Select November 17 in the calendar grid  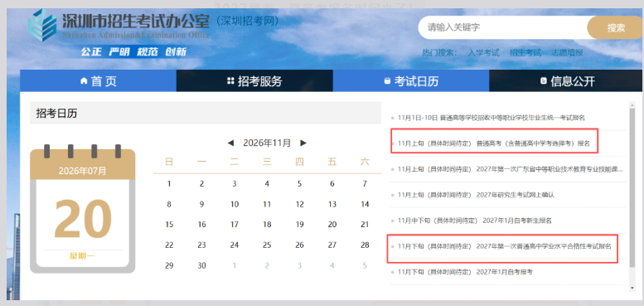click(x=234, y=225)
